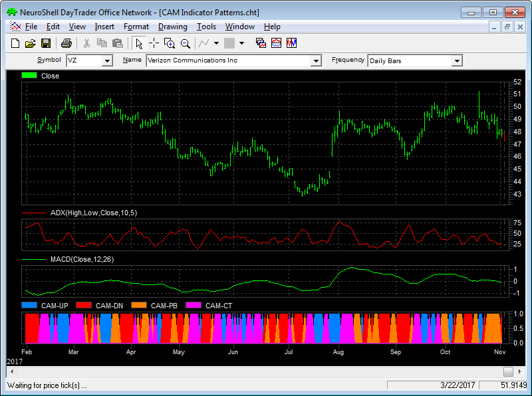Viewport: 532px width, 396px height.
Task: Click the CAM-PB legend text
Action: coord(164,306)
